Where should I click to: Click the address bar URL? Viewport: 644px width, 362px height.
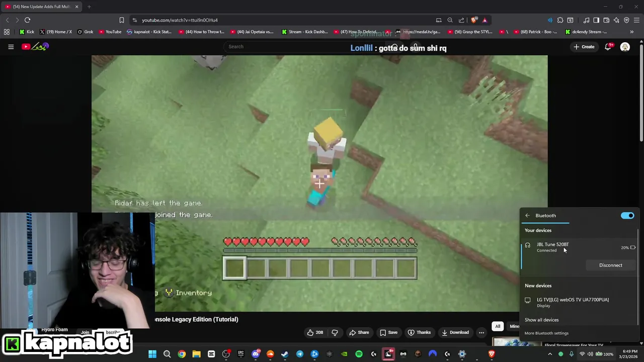coord(180,20)
